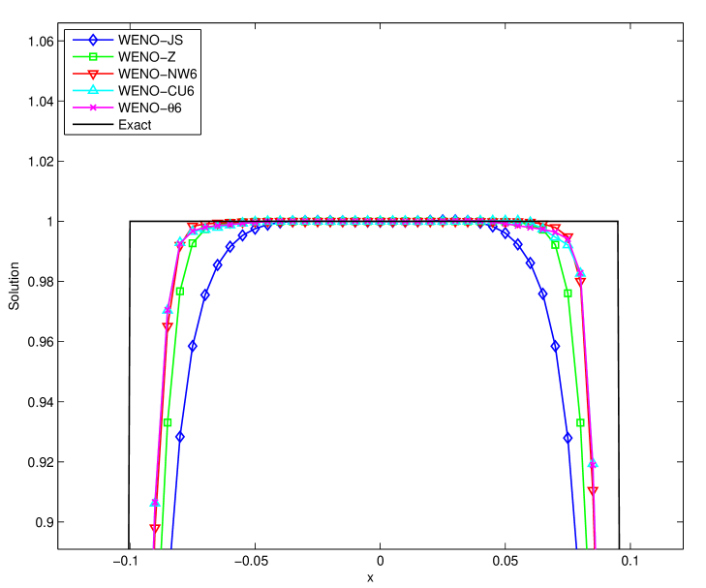Click y-axis tick label 1.02
Viewport: 706px width, 588px height.
click(x=41, y=161)
